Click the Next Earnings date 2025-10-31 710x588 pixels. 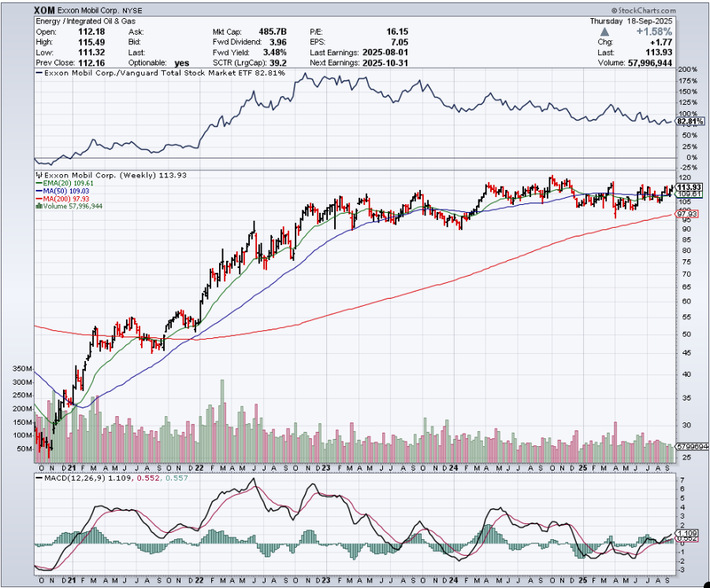[x=385, y=63]
